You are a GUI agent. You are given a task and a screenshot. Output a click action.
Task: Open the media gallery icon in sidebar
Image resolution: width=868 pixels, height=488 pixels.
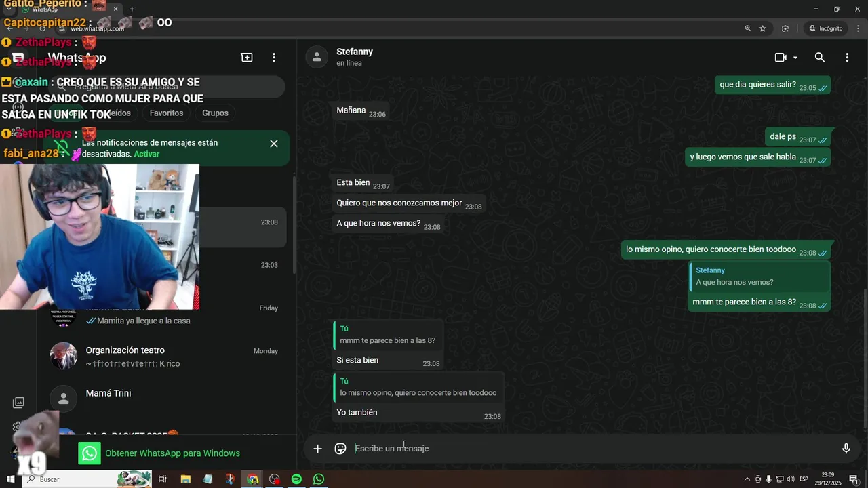pyautogui.click(x=18, y=403)
